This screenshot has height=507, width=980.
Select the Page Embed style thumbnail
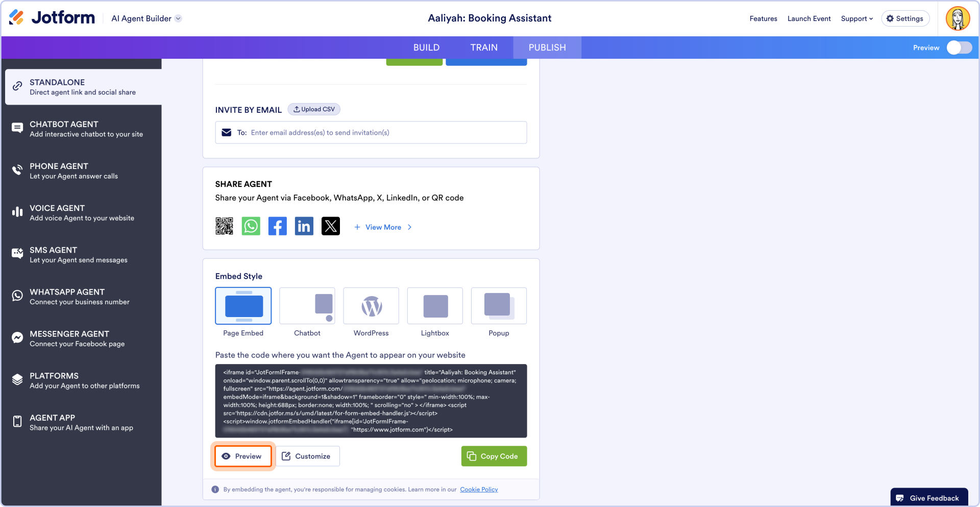tap(243, 306)
